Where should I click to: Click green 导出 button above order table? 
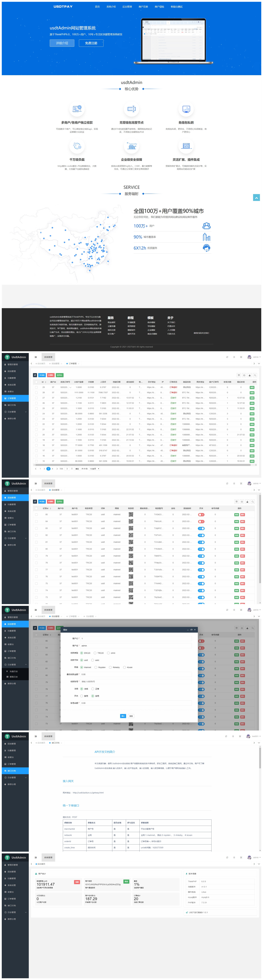coord(60,375)
